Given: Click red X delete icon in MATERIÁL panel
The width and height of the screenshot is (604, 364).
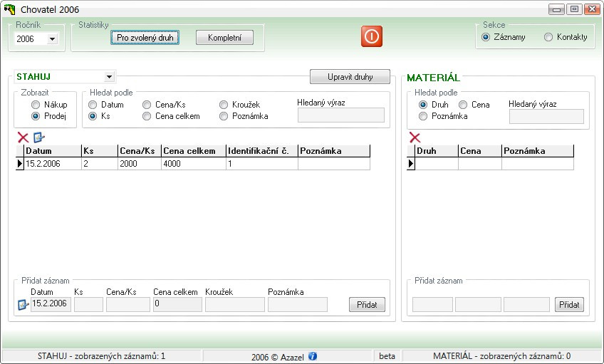Looking at the screenshot, I should tap(415, 137).
